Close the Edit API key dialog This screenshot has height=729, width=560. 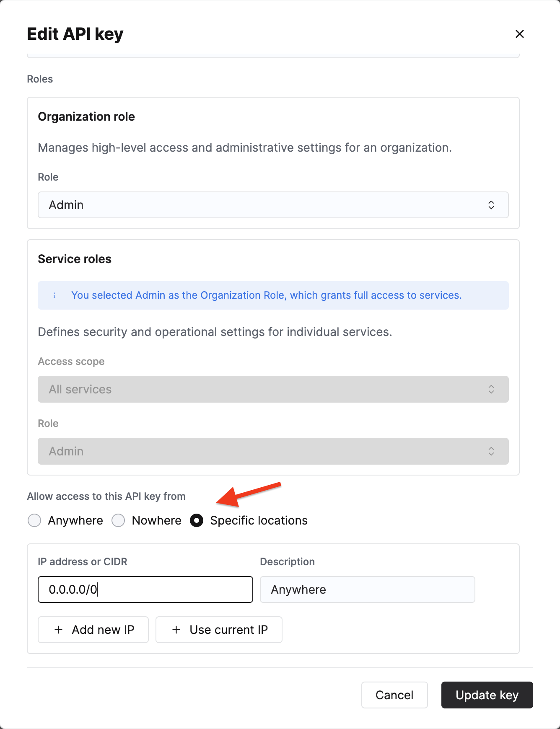point(519,34)
